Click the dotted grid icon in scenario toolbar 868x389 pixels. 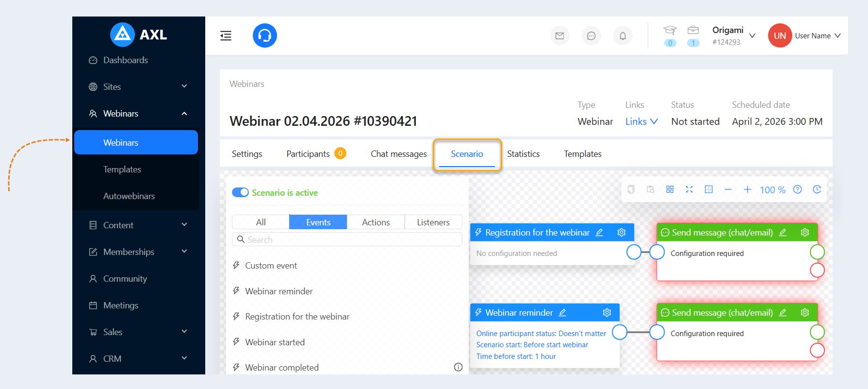(x=708, y=189)
